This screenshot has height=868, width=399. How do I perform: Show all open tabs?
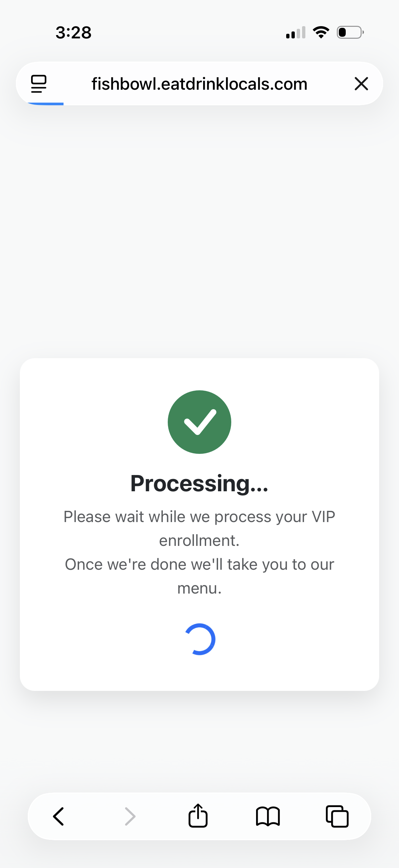click(x=337, y=816)
